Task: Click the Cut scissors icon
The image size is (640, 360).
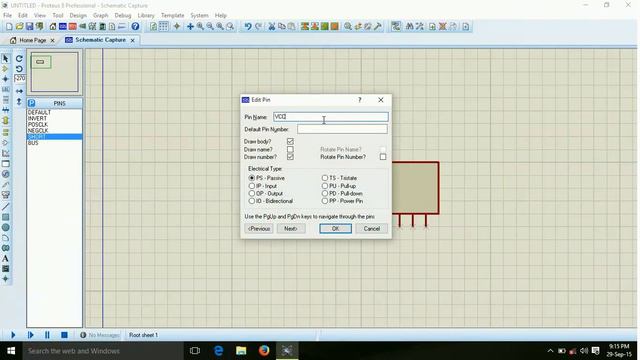Action: (272, 27)
